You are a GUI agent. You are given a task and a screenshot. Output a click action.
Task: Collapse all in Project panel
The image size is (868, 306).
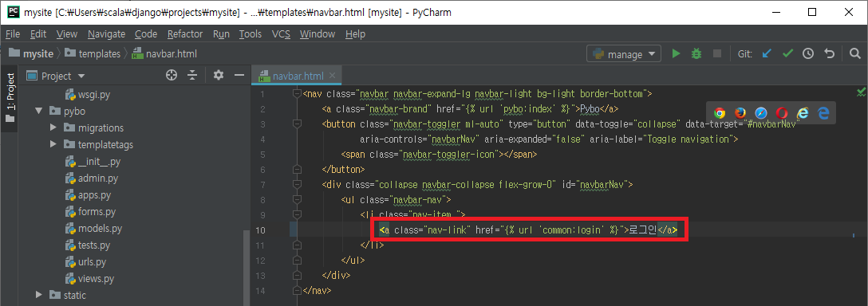pyautogui.click(x=192, y=75)
